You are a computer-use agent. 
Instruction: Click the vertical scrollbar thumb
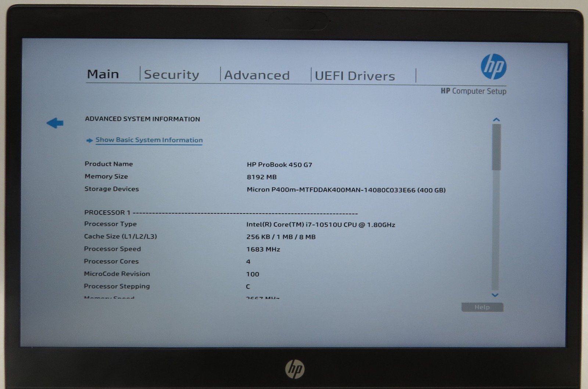tap(496, 147)
